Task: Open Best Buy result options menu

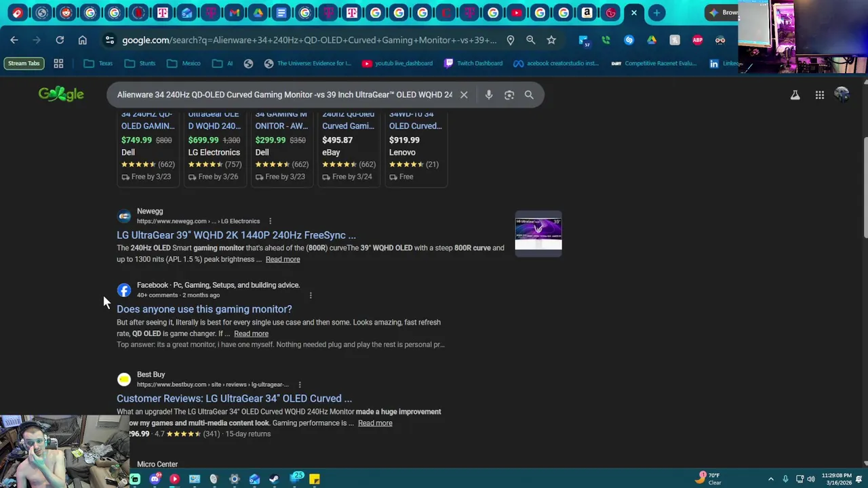Action: click(x=299, y=384)
